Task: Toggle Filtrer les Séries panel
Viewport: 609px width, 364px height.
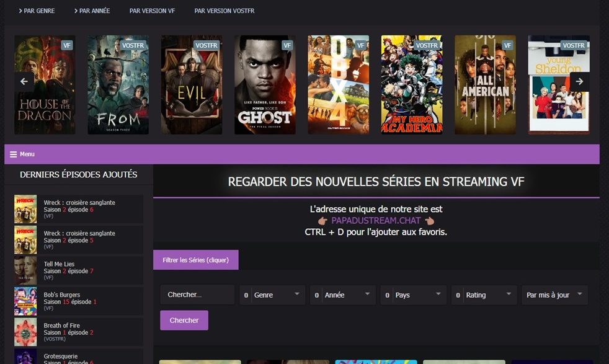Action: pyautogui.click(x=196, y=260)
